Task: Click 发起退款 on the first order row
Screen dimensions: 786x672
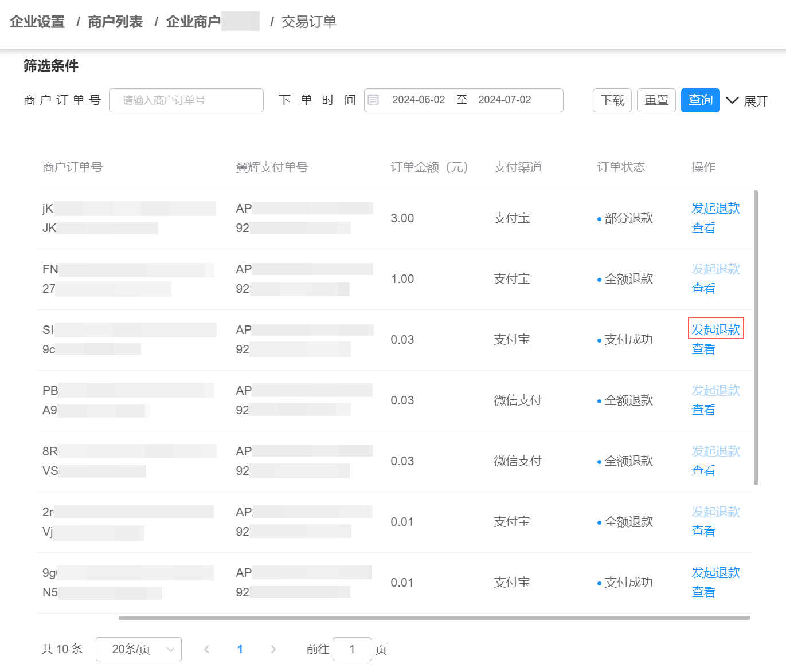Action: tap(715, 208)
